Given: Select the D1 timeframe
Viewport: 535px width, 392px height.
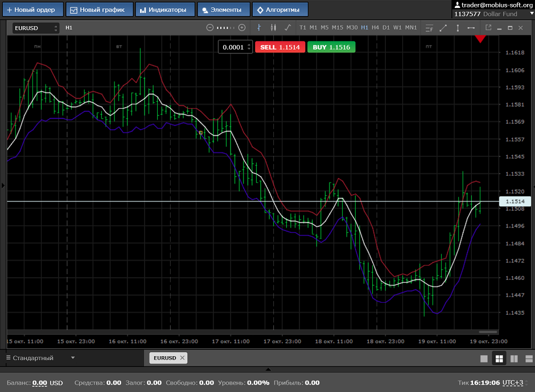Looking at the screenshot, I should click(386, 28).
